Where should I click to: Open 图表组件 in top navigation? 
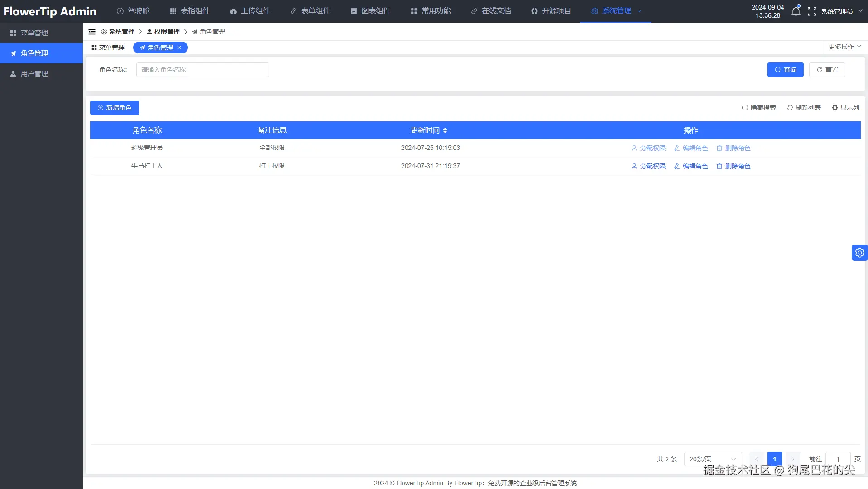(371, 11)
